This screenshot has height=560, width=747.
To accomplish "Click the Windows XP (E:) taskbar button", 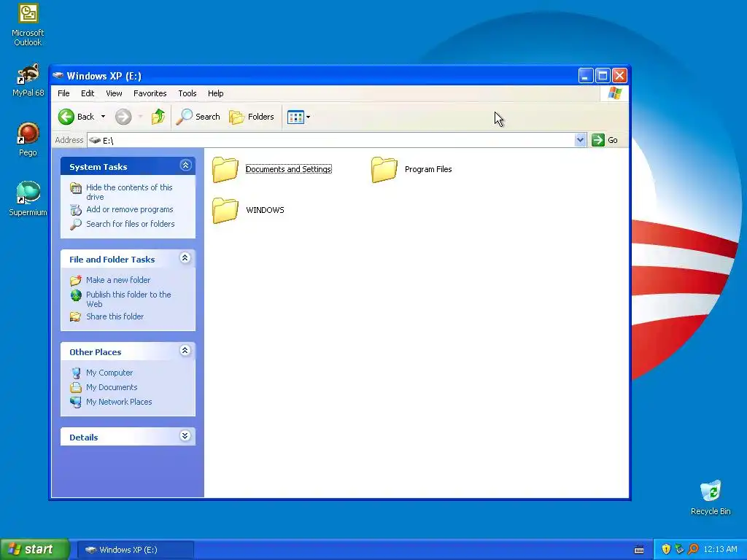I will click(135, 550).
